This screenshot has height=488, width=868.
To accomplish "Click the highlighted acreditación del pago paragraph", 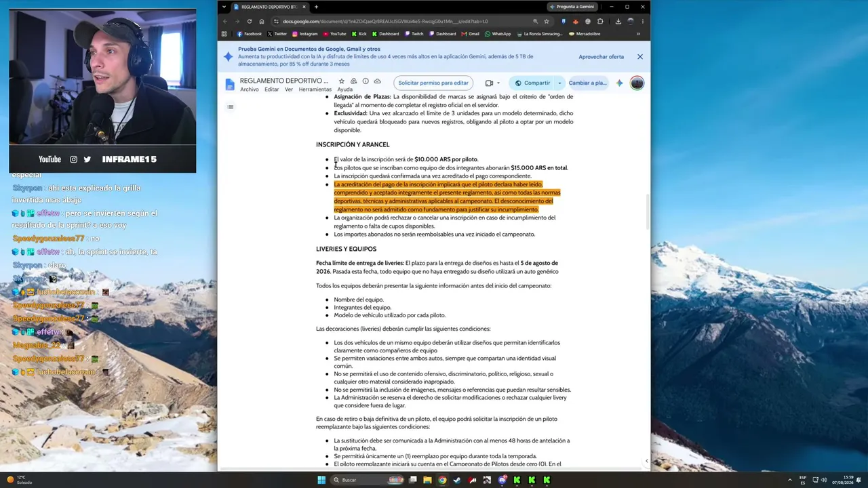I will [x=447, y=197].
